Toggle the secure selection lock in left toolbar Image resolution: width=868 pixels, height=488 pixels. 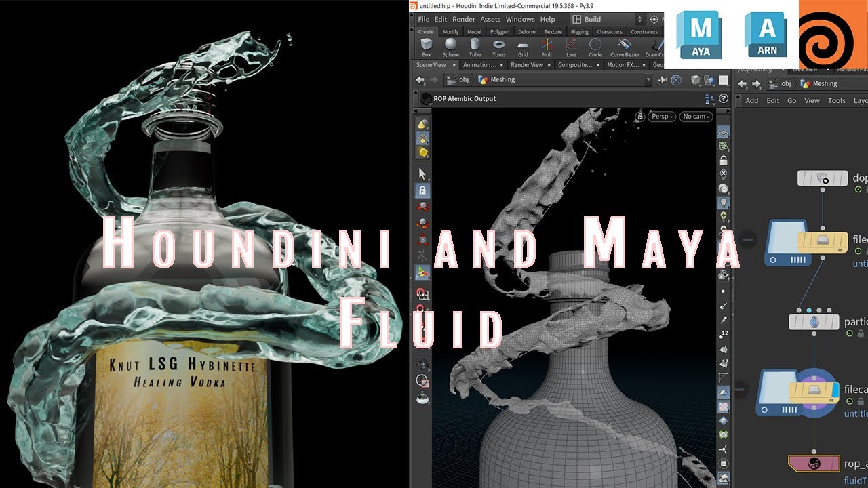(x=422, y=190)
